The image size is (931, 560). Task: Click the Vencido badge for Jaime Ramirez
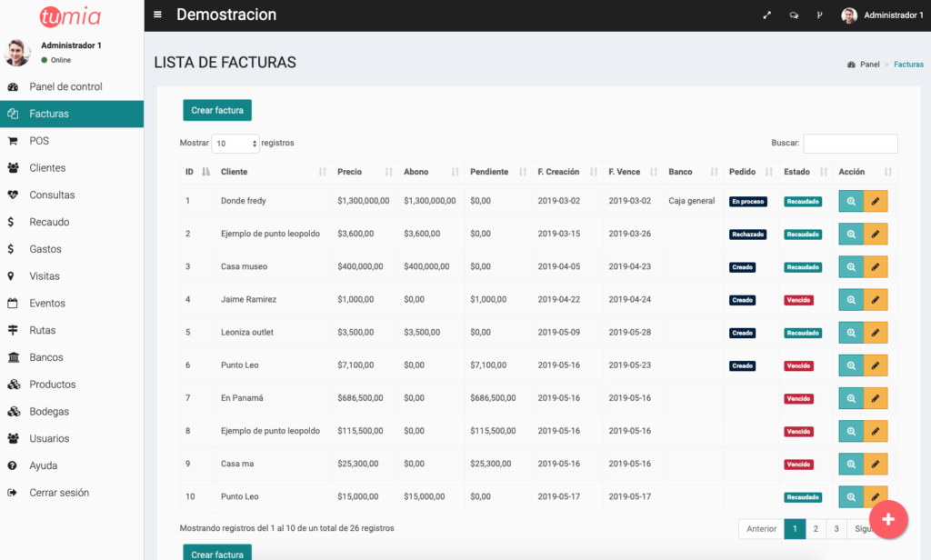(x=798, y=301)
